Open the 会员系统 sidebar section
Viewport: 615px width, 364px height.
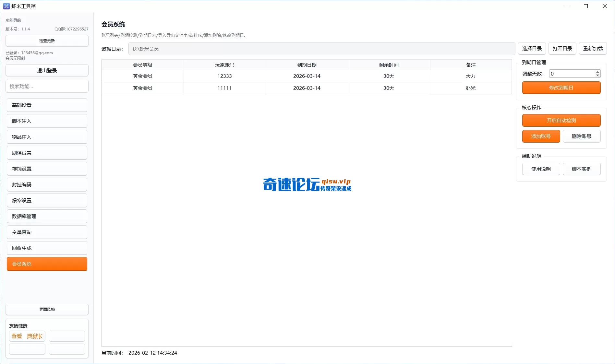coord(47,264)
